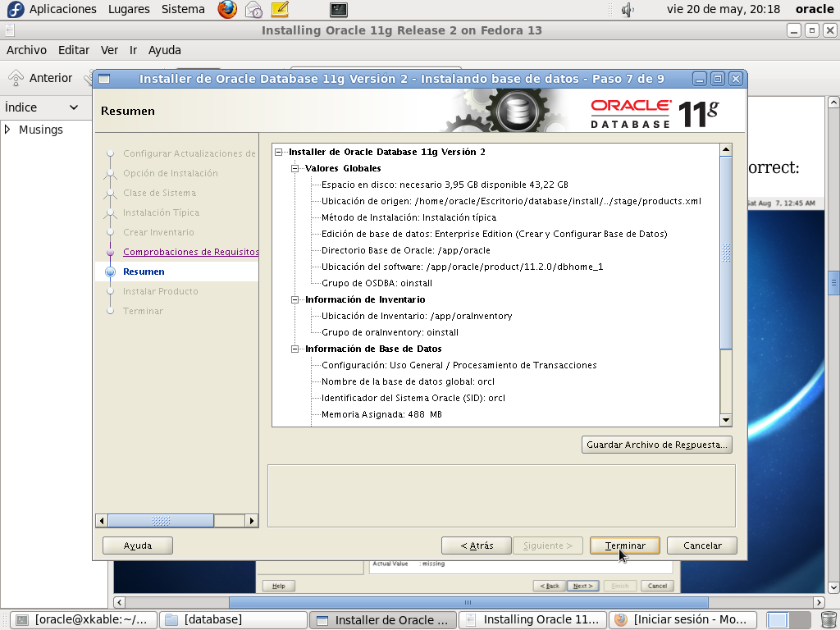The width and height of the screenshot is (840, 630).
Task: Collapse the Información de Inventario node
Action: (294, 299)
